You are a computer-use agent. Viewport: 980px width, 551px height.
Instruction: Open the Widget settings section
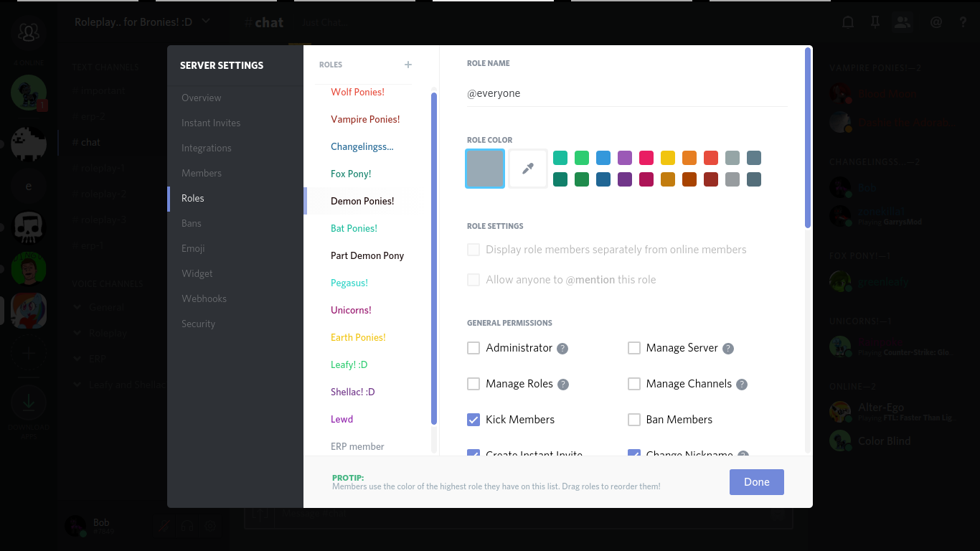pyautogui.click(x=235, y=273)
